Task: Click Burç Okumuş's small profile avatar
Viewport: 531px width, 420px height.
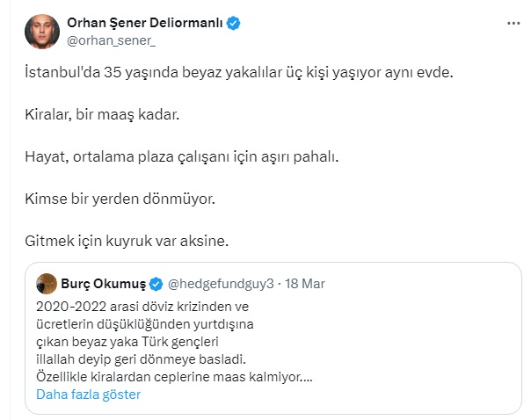Action: [x=47, y=284]
